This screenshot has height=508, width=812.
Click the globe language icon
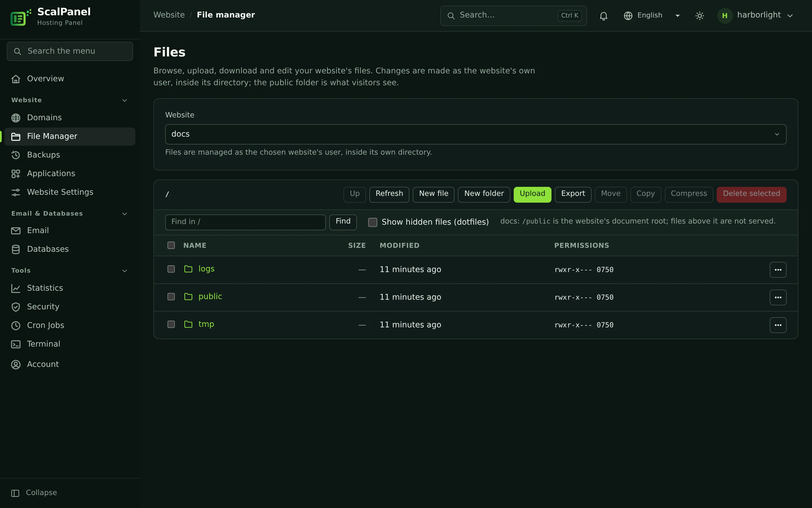pos(628,16)
